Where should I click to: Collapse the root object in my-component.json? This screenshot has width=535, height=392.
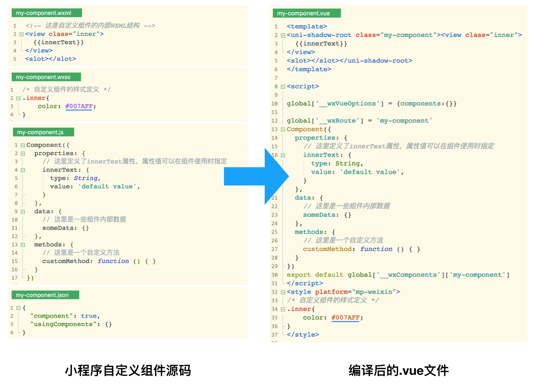pyautogui.click(x=19, y=308)
